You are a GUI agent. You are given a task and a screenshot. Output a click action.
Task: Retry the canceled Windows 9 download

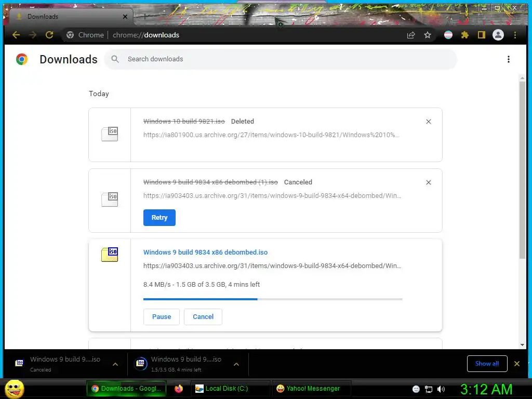coord(159,218)
